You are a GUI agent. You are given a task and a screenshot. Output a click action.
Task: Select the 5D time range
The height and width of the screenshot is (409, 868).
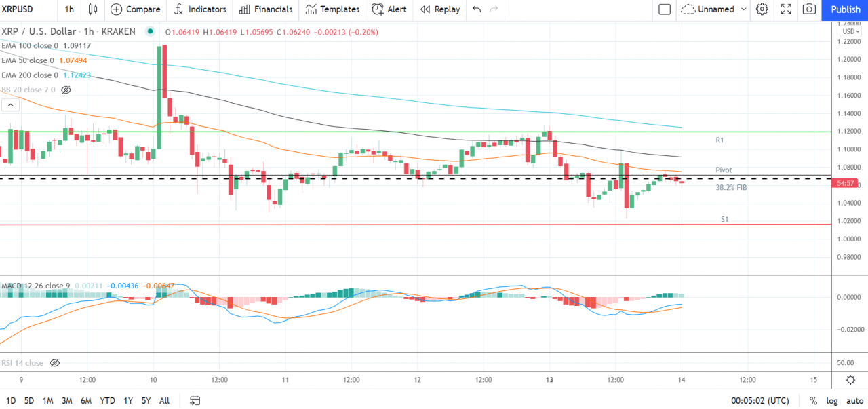coord(29,400)
